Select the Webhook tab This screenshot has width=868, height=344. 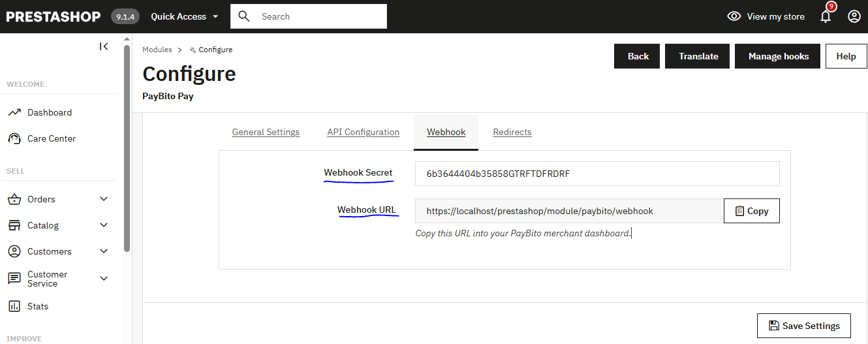pos(446,132)
